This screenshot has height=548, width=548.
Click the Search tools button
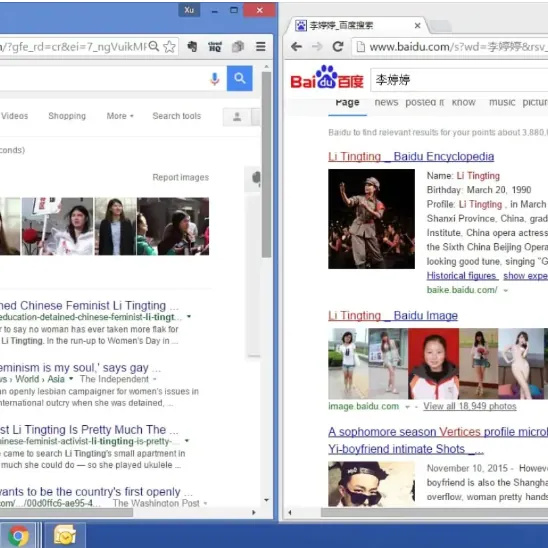176,116
